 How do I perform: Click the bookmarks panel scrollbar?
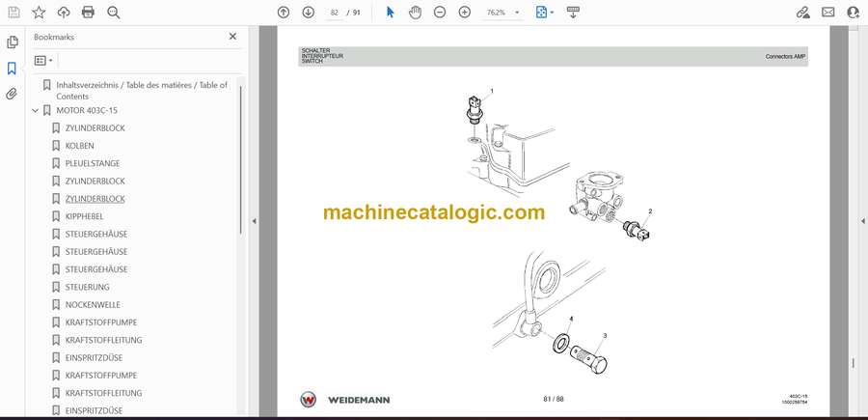point(240,160)
